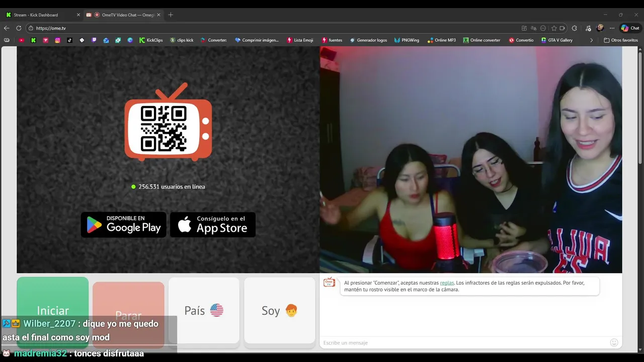Viewport: 644px width, 362px height.
Task: Open the PNGWing bookmark
Action: click(407, 40)
